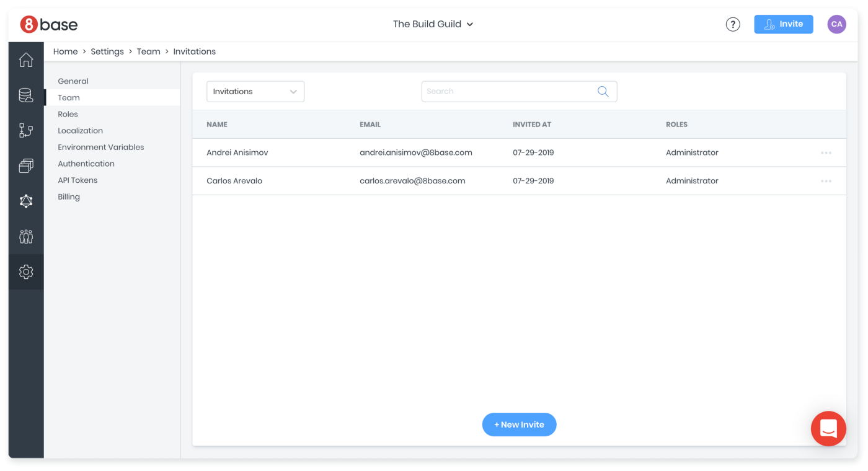Open the workspace switcher for The Build Guild
This screenshot has height=471, width=868.
pos(433,24)
